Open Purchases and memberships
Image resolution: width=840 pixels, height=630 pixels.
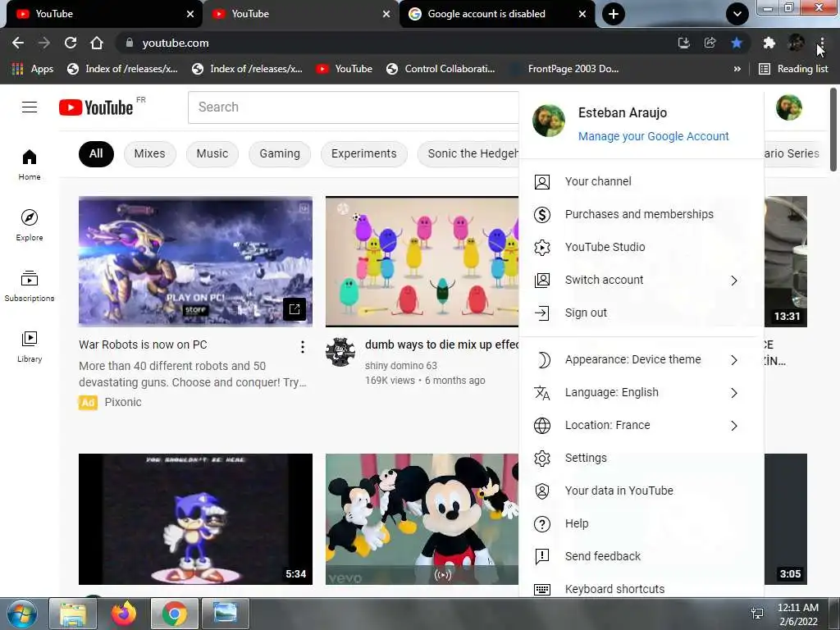coord(641,214)
